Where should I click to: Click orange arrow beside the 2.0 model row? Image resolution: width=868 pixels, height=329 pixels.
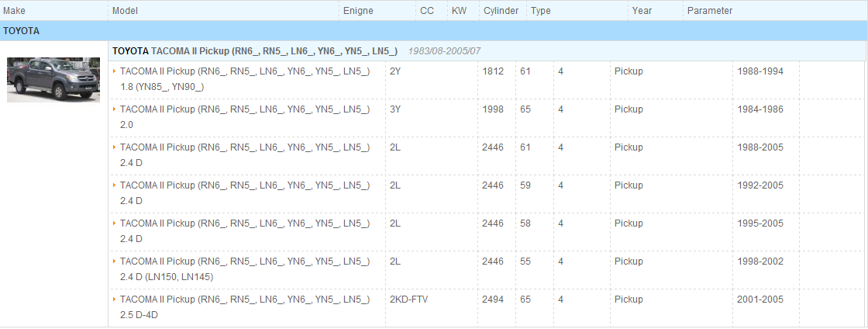coord(114,109)
